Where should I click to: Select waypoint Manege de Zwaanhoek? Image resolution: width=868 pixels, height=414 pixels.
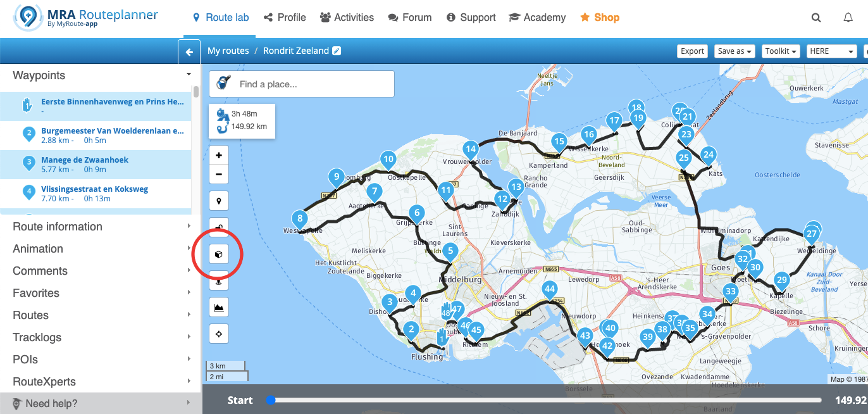pos(96,164)
